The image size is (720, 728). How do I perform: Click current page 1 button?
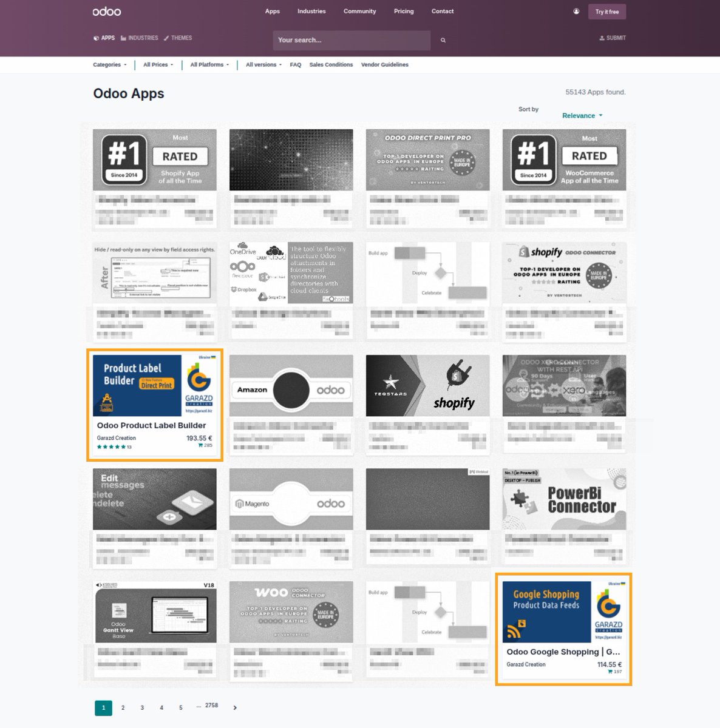(x=103, y=707)
